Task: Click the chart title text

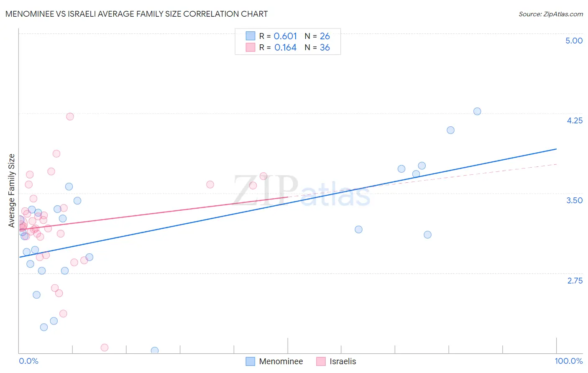Action: click(136, 14)
